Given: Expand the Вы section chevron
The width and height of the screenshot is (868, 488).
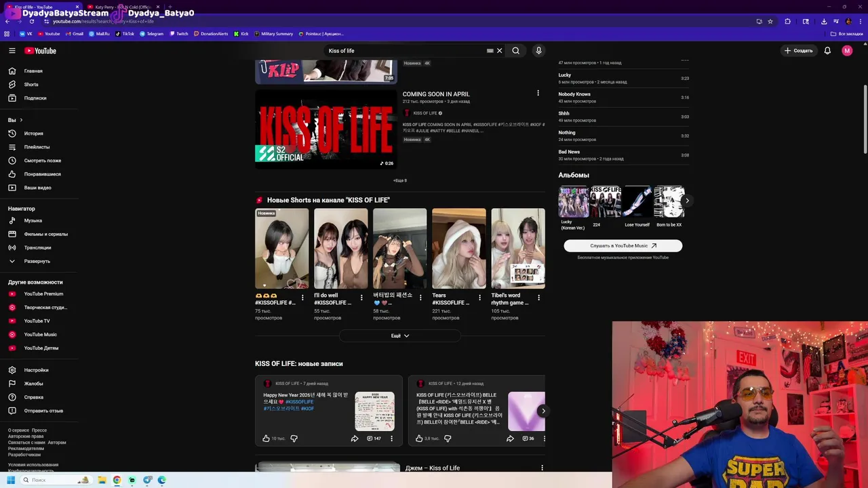Looking at the screenshot, I should coord(21,120).
